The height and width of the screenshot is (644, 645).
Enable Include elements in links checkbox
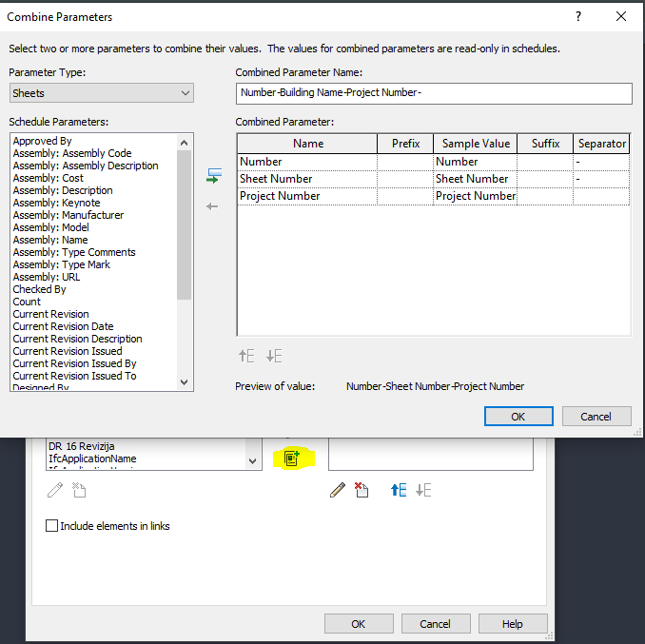pyautogui.click(x=51, y=525)
